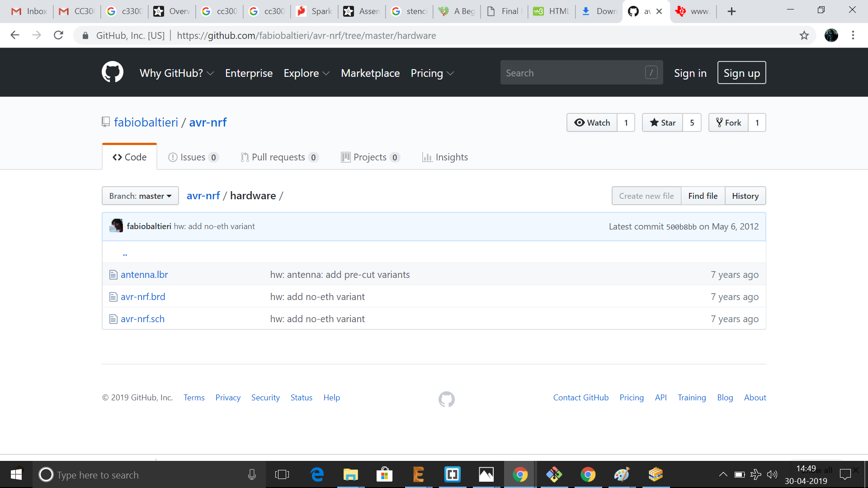
Task: Bookmark page with star icon in address bar
Action: (x=804, y=35)
